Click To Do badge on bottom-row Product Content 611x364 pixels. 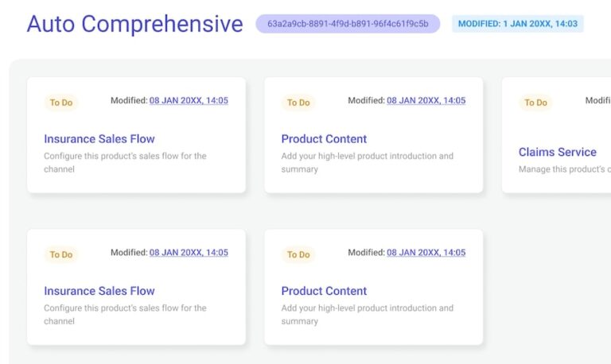pos(298,254)
